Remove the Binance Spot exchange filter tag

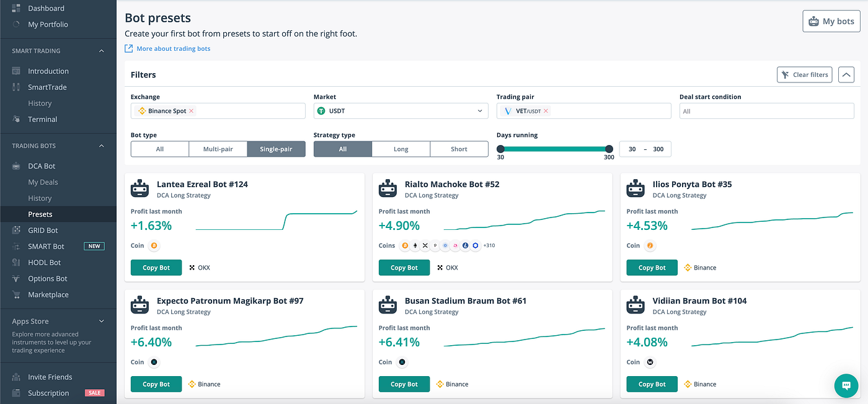[192, 111]
